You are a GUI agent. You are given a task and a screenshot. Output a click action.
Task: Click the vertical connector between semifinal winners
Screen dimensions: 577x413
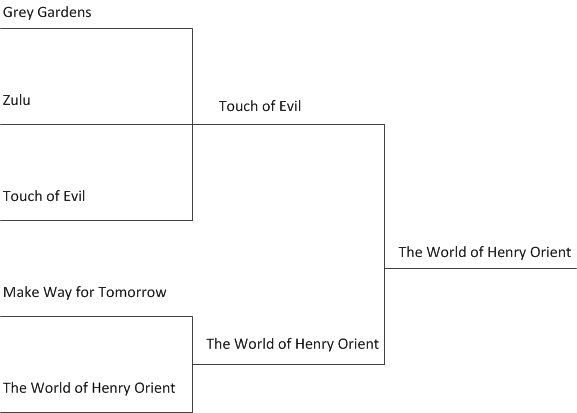pos(385,244)
